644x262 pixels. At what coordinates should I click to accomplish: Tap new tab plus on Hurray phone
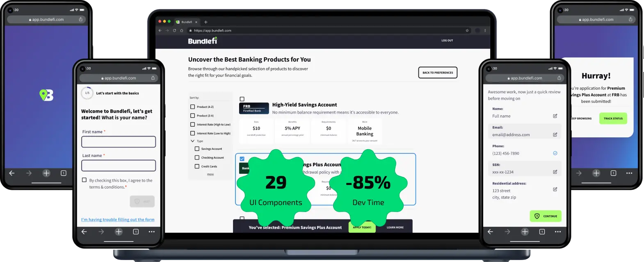tap(596, 173)
